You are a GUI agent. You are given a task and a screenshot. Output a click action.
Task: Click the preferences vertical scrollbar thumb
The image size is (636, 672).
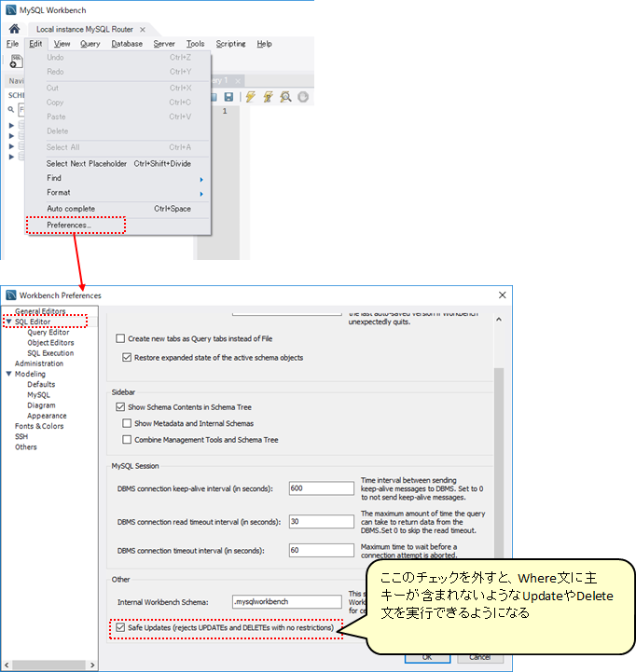tap(499, 465)
